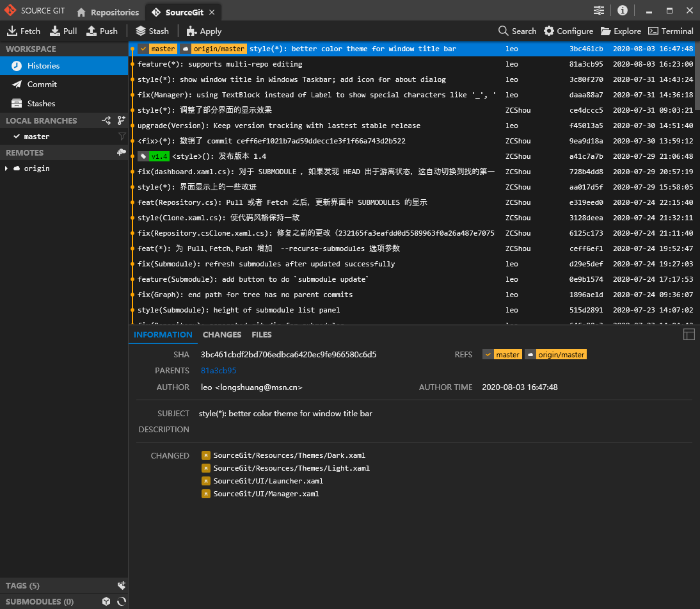Click modified icon next to Dark.xaml
The width and height of the screenshot is (700, 609).
coord(206,455)
